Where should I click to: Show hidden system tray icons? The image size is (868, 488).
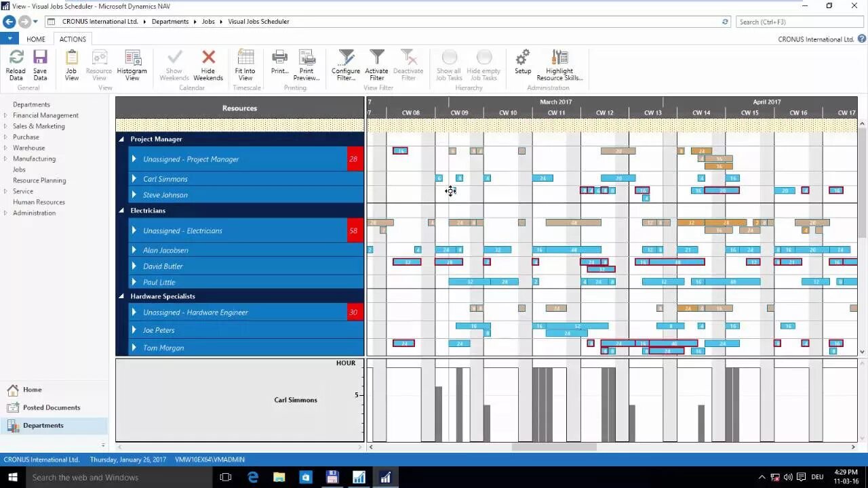762,477
